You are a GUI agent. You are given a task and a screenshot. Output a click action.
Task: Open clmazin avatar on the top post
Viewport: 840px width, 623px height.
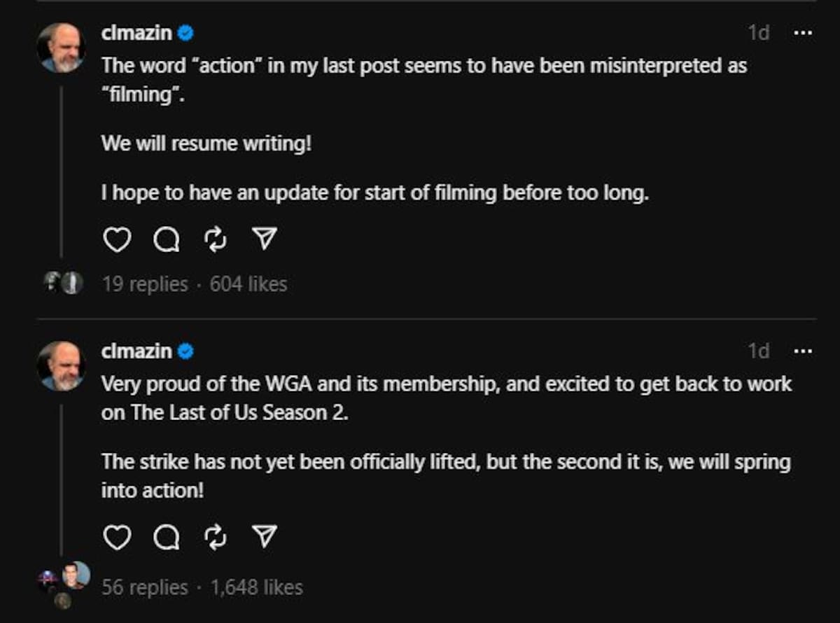[62, 48]
